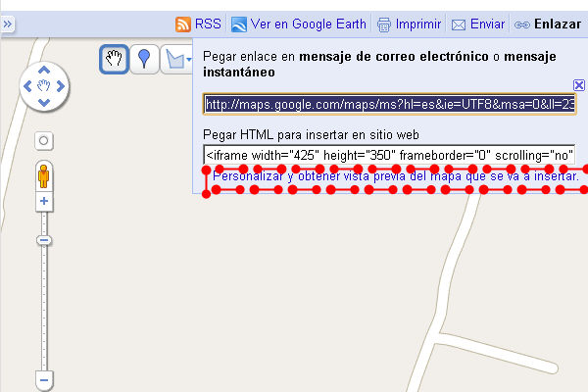The width and height of the screenshot is (588, 392).
Task: Select the draw shape line tool
Action: pos(174,59)
